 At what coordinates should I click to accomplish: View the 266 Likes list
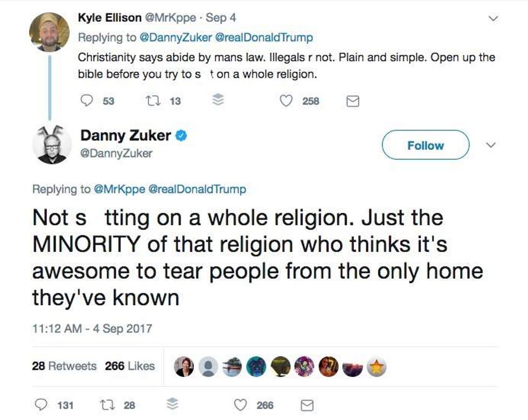pyautogui.click(x=130, y=366)
